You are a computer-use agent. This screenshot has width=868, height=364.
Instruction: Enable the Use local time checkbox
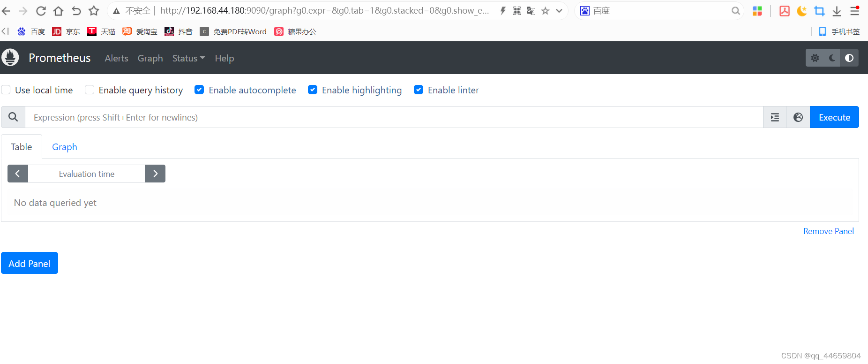click(6, 90)
